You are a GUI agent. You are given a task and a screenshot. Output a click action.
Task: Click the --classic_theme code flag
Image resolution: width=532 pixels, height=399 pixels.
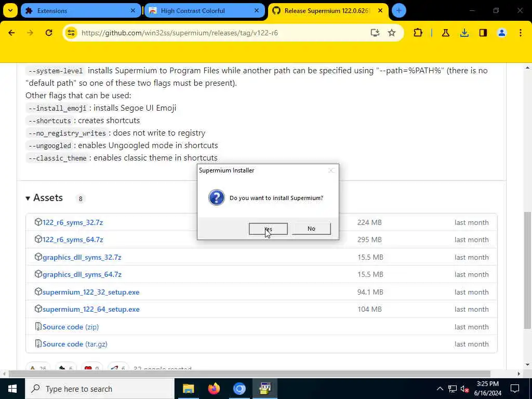pyautogui.click(x=58, y=158)
